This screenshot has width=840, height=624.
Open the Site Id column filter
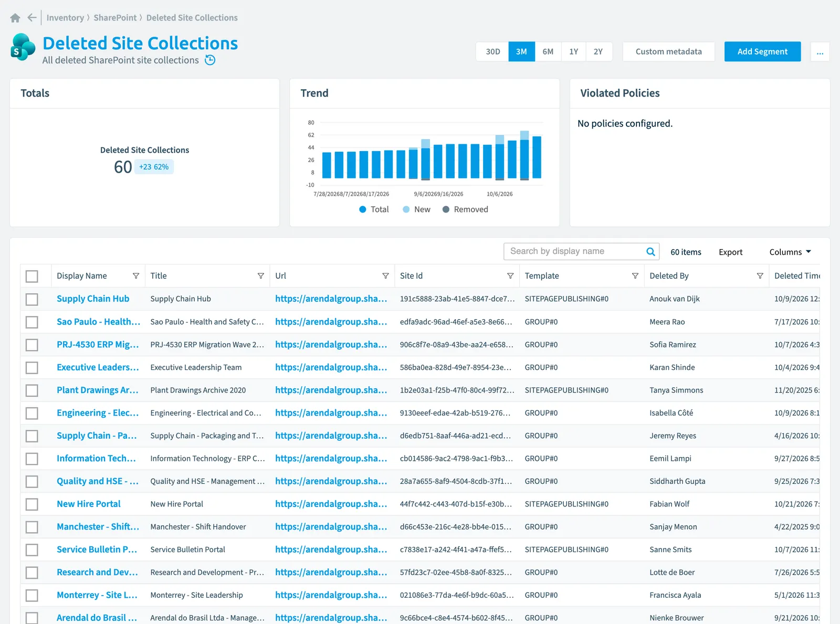(510, 276)
